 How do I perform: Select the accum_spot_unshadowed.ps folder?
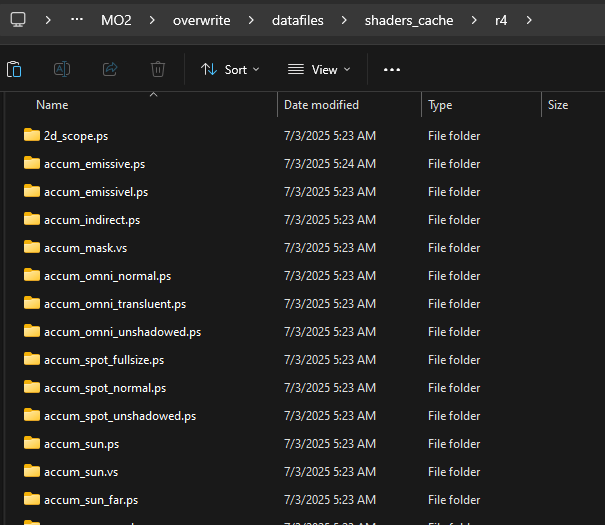pos(120,416)
